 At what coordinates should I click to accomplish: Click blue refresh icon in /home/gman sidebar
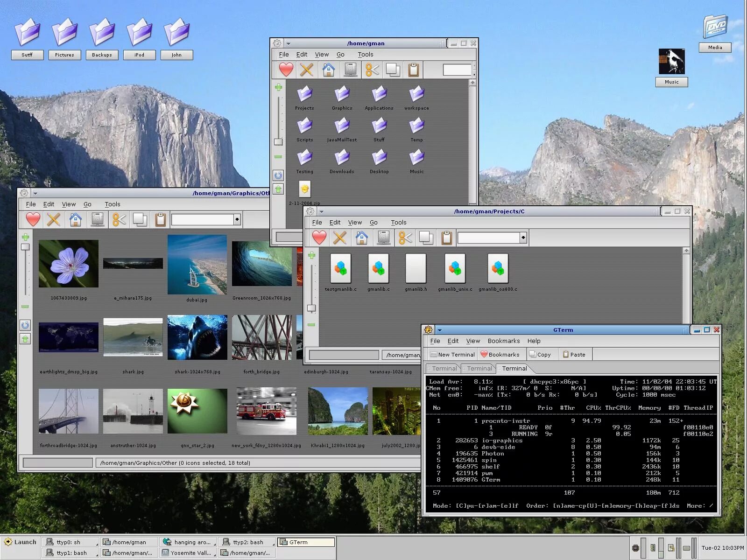(x=278, y=175)
